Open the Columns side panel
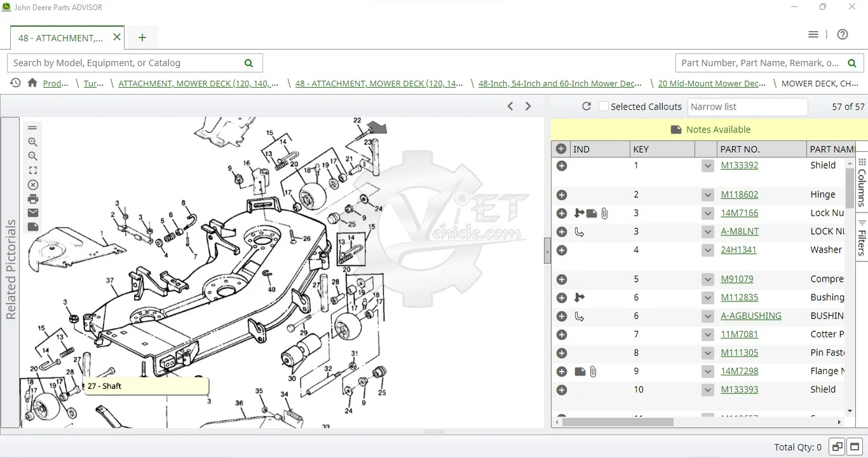 coord(862,183)
